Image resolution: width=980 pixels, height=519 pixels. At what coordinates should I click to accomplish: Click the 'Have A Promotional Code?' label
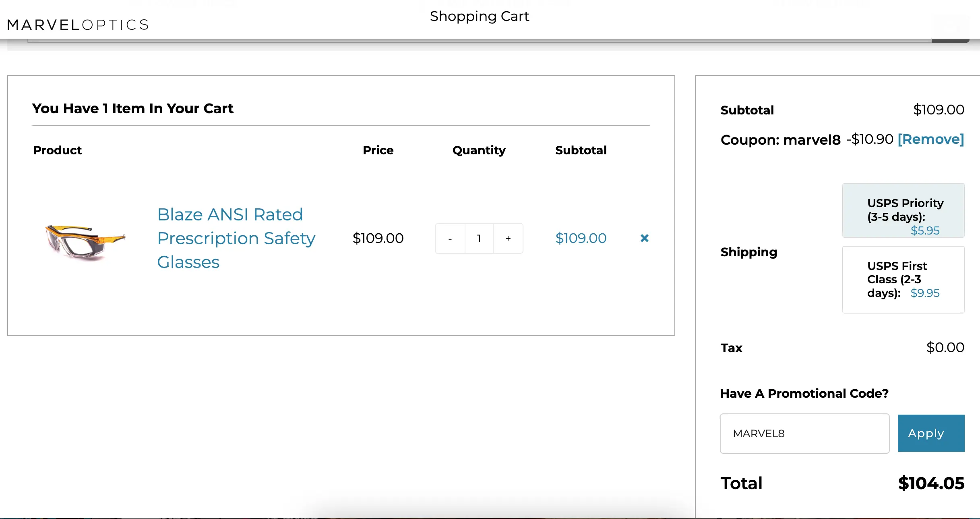(804, 393)
